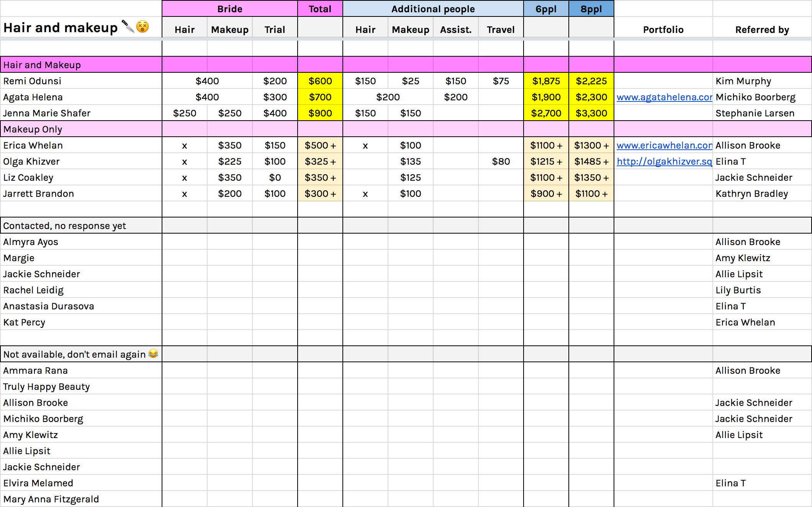Select the Agata Helena name cell
This screenshot has width=812, height=507.
coord(81,97)
